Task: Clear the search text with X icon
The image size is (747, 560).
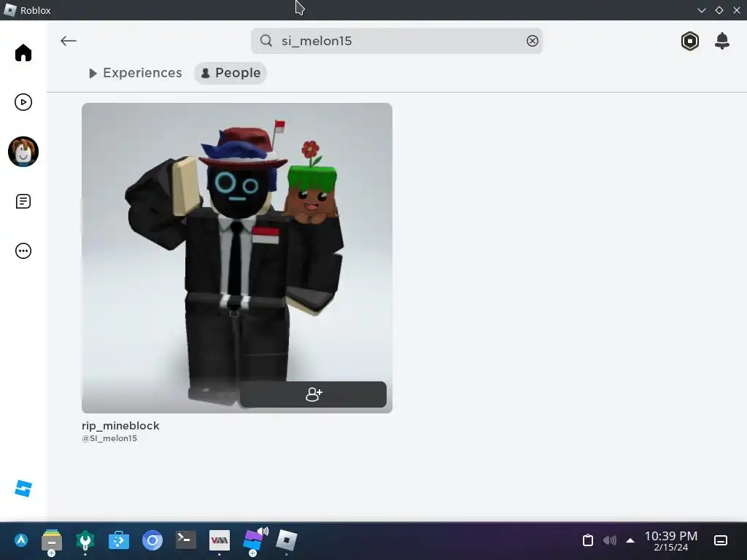Action: coord(532,41)
